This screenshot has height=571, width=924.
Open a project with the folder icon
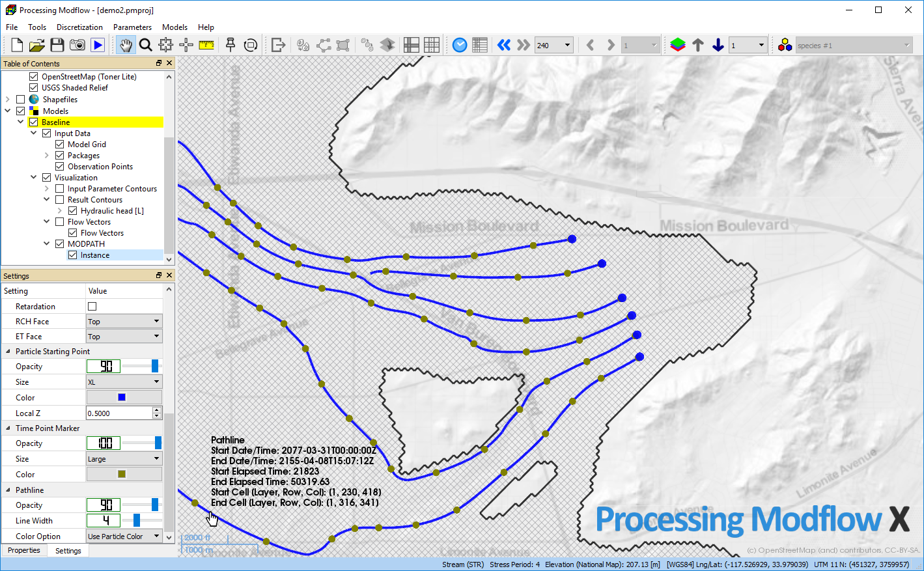pyautogui.click(x=37, y=45)
